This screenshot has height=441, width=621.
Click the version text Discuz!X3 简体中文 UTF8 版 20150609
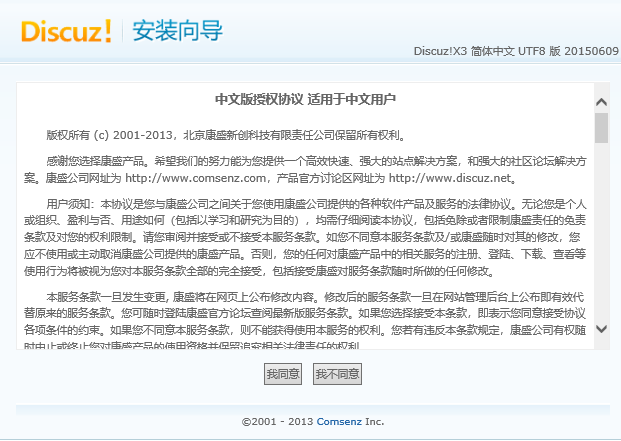click(x=516, y=51)
